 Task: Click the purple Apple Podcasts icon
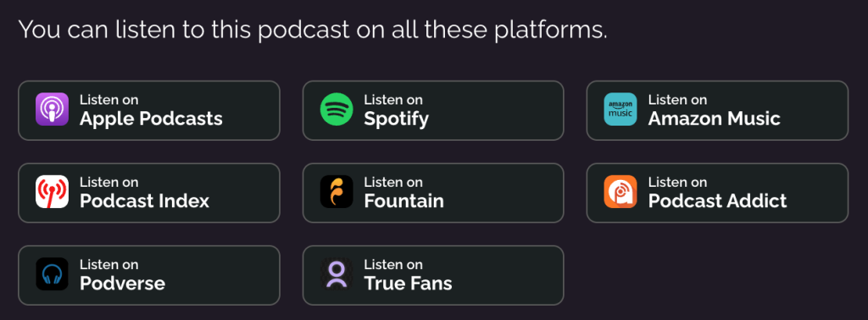pyautogui.click(x=52, y=109)
